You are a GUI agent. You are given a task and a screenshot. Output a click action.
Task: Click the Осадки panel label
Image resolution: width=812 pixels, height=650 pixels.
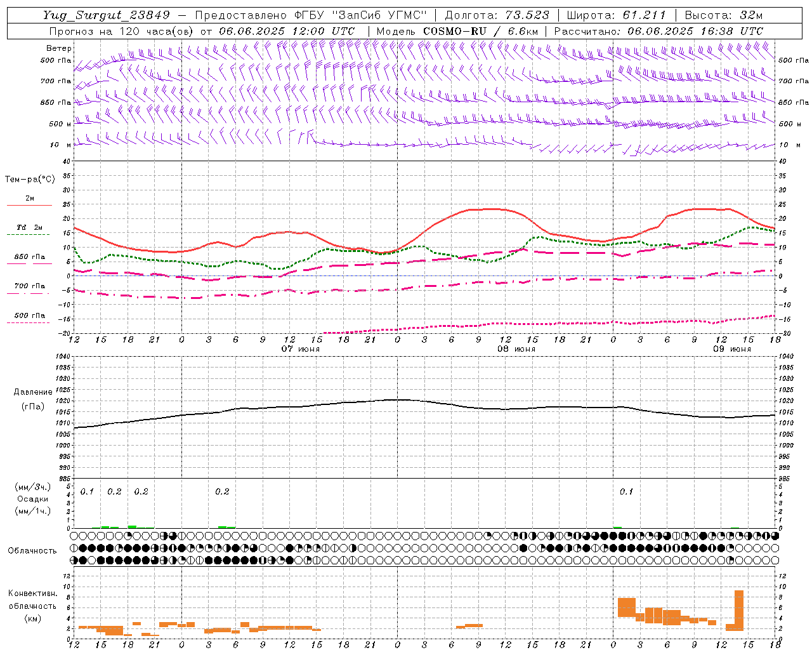(33, 499)
